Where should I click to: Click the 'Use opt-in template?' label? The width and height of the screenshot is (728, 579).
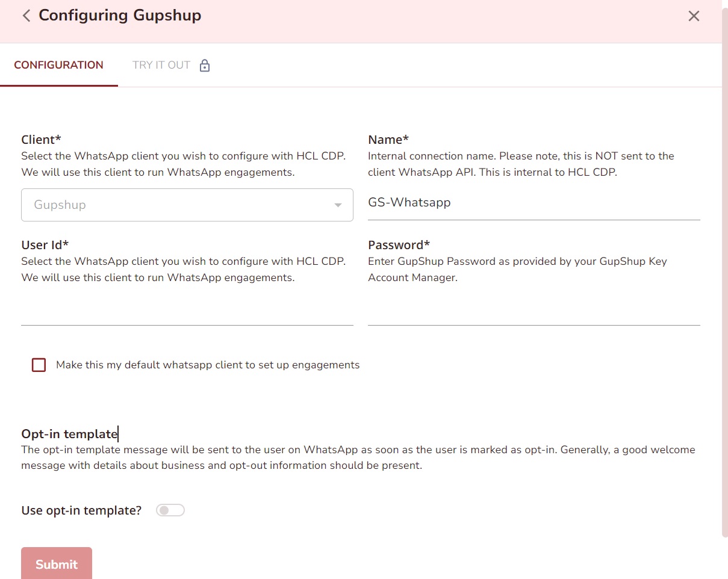pyautogui.click(x=81, y=510)
